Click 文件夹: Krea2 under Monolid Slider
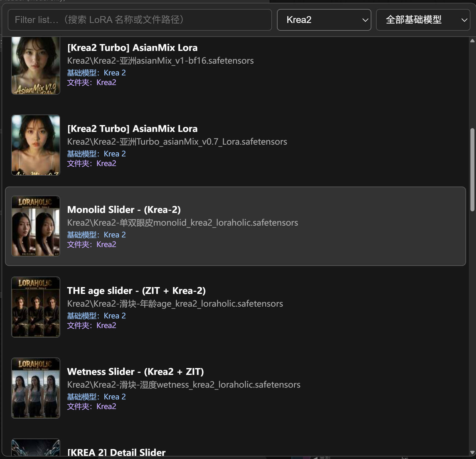The height and width of the screenshot is (459, 476). coord(92,244)
